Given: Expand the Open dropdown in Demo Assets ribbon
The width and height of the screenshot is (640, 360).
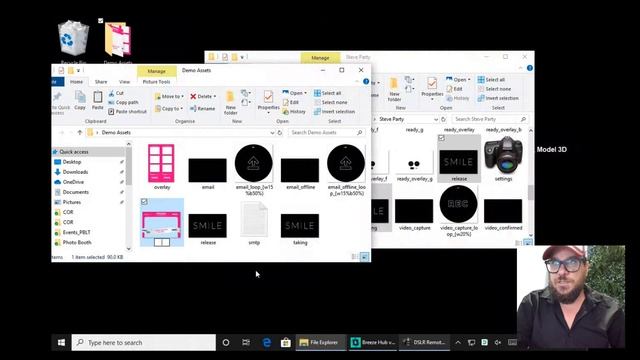Looking at the screenshot, I should coord(305,93).
